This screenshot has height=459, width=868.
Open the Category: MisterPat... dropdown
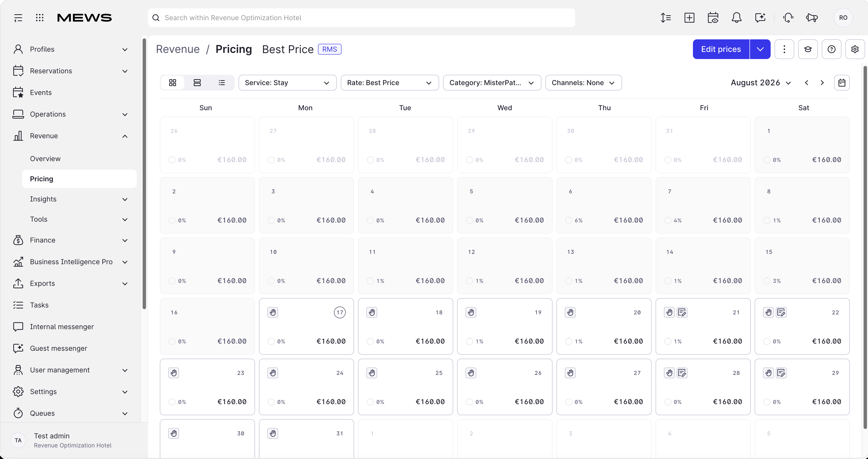492,83
